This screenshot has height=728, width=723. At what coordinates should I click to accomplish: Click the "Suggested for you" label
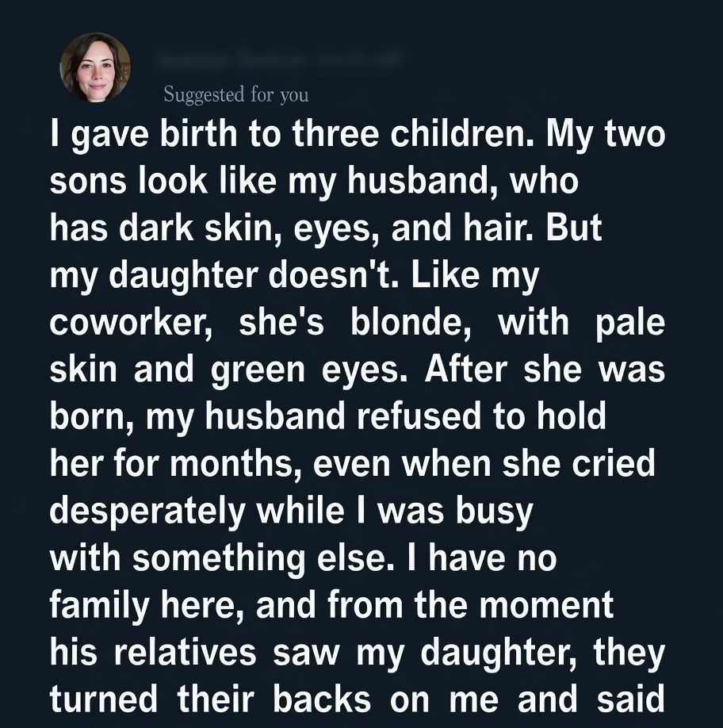tap(235, 95)
